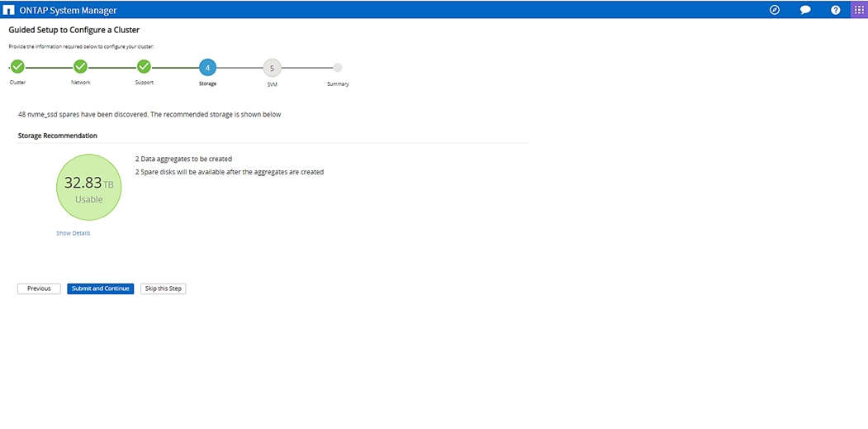Click the Previous button
This screenshot has height=429, width=868.
point(39,288)
